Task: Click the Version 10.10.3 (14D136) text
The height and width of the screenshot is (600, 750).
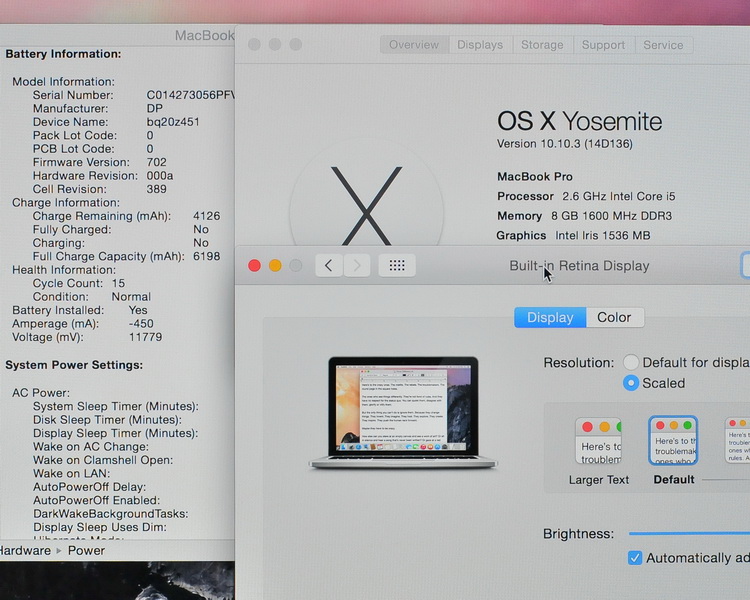Action: coord(565,144)
